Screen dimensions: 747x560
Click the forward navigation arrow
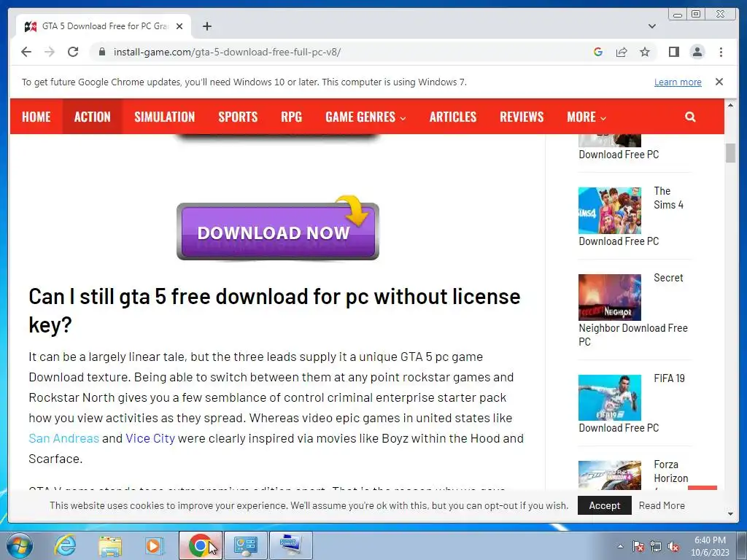tap(50, 52)
